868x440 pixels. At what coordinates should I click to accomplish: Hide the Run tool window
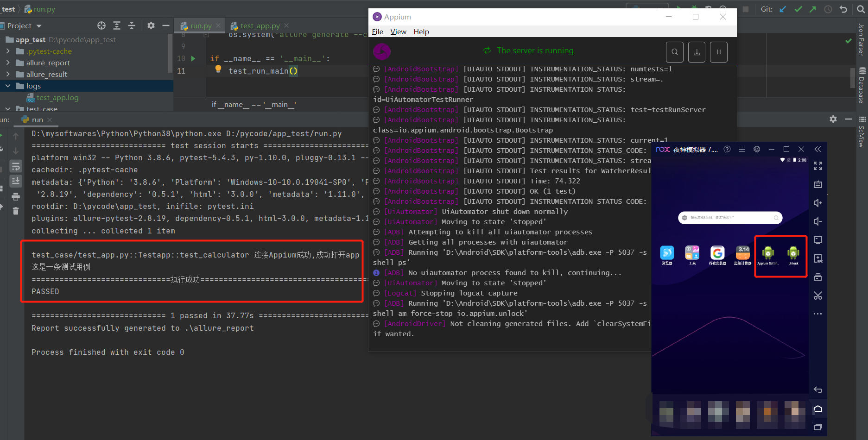(849, 119)
